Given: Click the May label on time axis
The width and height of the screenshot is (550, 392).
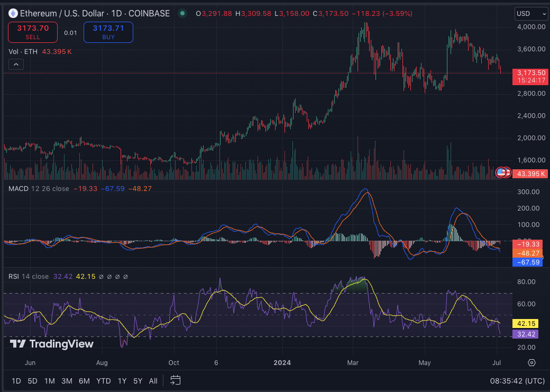Looking at the screenshot, I should point(425,362).
